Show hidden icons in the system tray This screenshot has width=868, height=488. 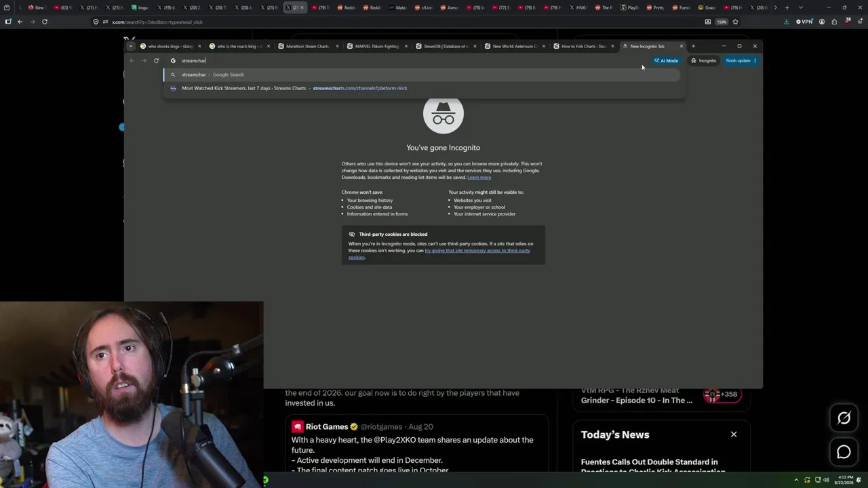pyautogui.click(x=797, y=480)
